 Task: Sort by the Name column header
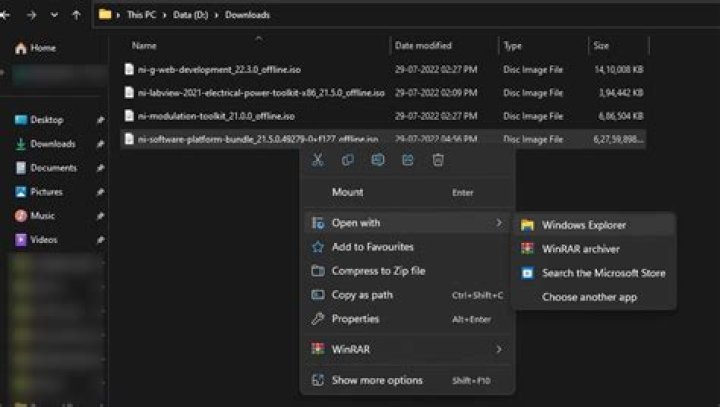click(x=144, y=45)
